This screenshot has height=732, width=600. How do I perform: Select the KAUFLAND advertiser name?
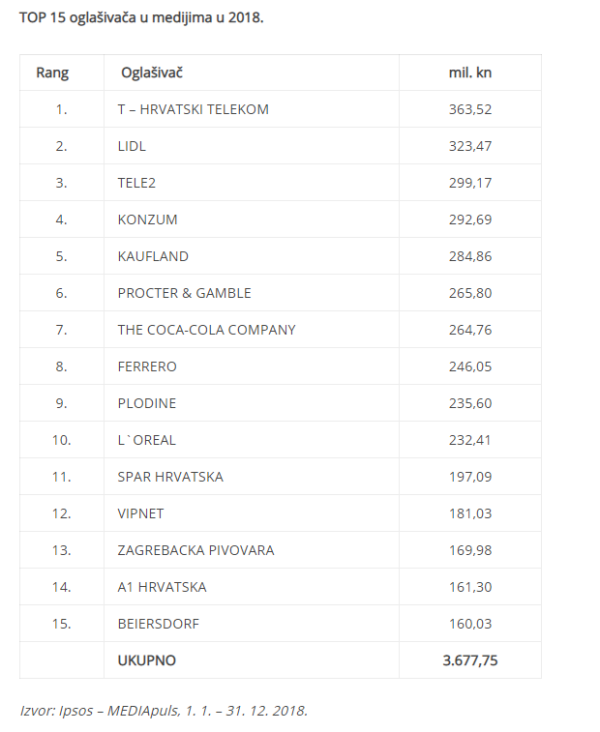[x=153, y=256]
